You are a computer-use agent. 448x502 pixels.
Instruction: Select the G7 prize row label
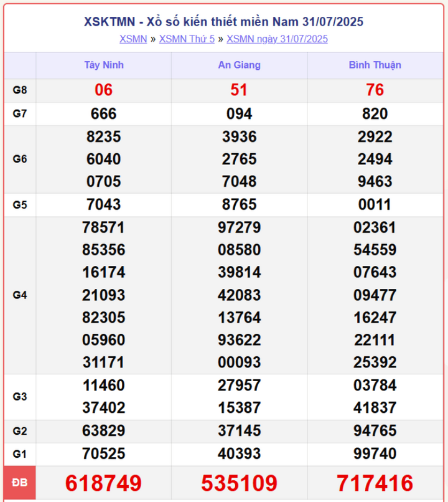[x=20, y=113]
